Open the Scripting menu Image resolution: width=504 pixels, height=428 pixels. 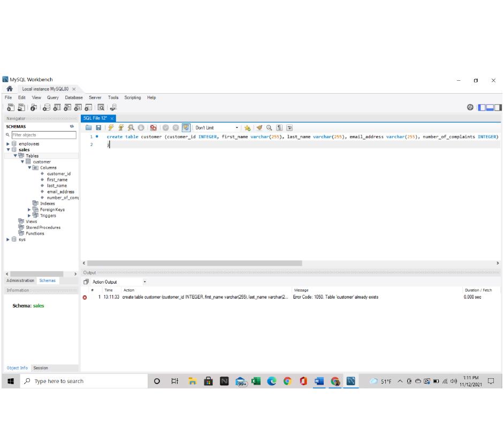[133, 98]
